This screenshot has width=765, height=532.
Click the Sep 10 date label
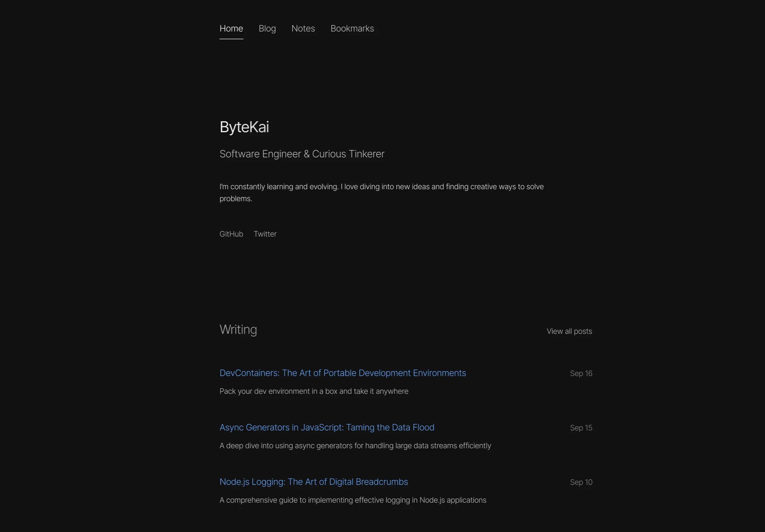tap(581, 482)
